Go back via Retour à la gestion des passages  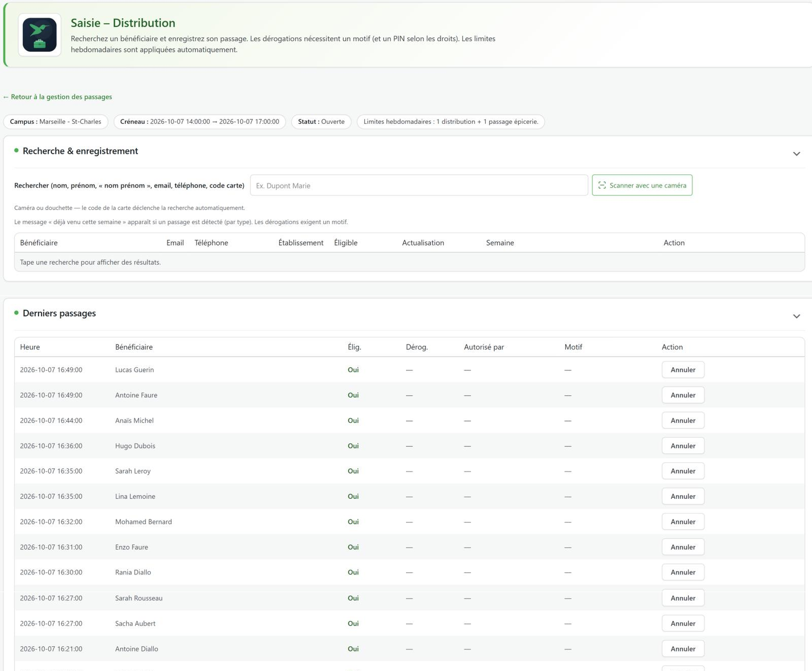point(57,97)
